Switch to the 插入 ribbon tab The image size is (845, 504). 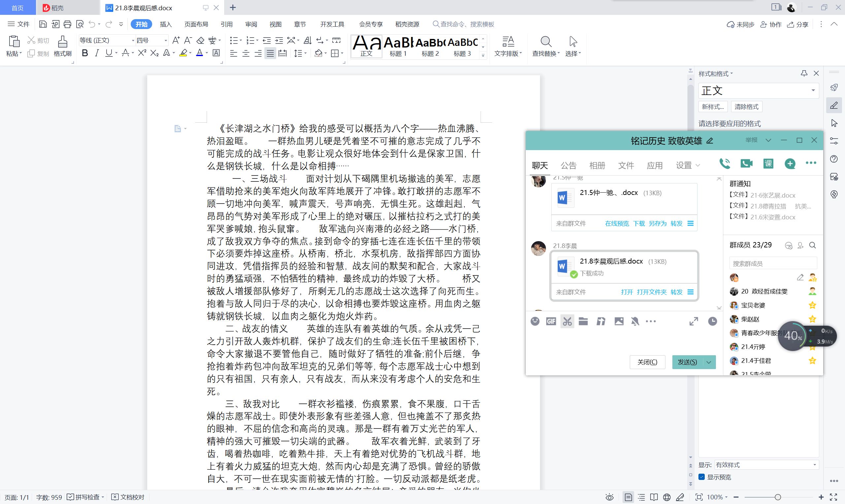166,24
